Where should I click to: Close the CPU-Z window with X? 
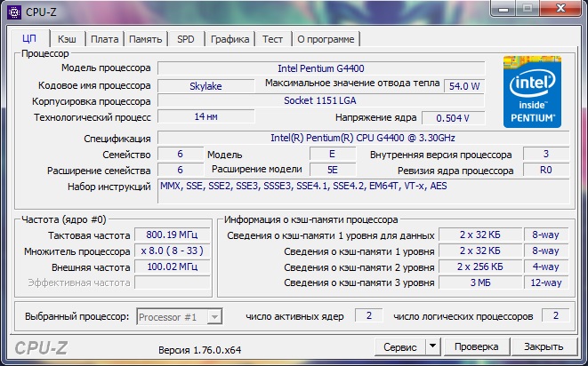[x=561, y=8]
